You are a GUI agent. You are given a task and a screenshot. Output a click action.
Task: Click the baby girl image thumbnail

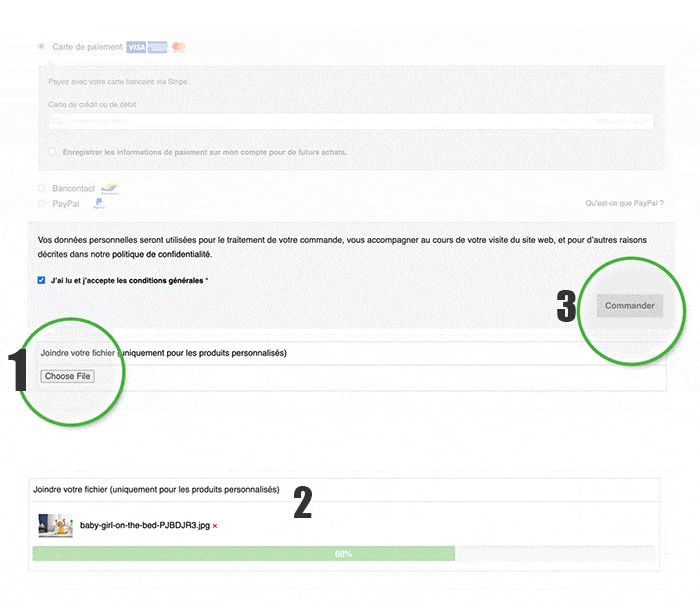point(55,526)
